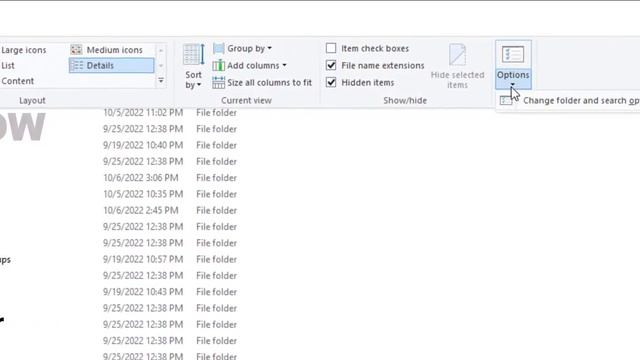
Task: Switch to Large icons layout
Action: coord(23,50)
